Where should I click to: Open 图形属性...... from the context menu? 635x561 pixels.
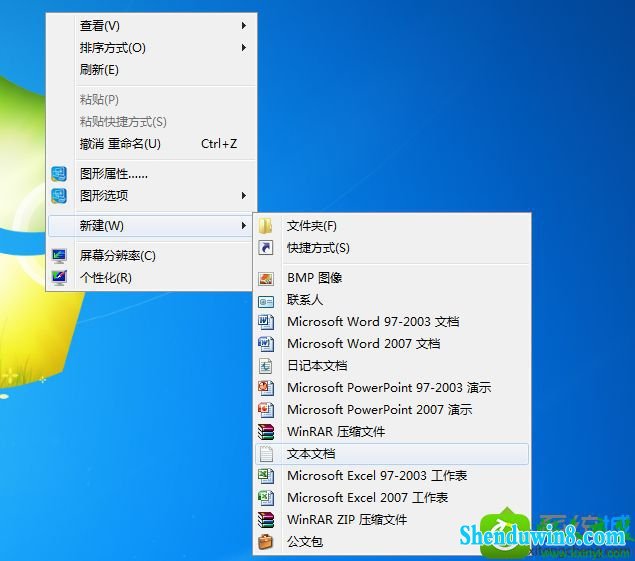[151, 174]
